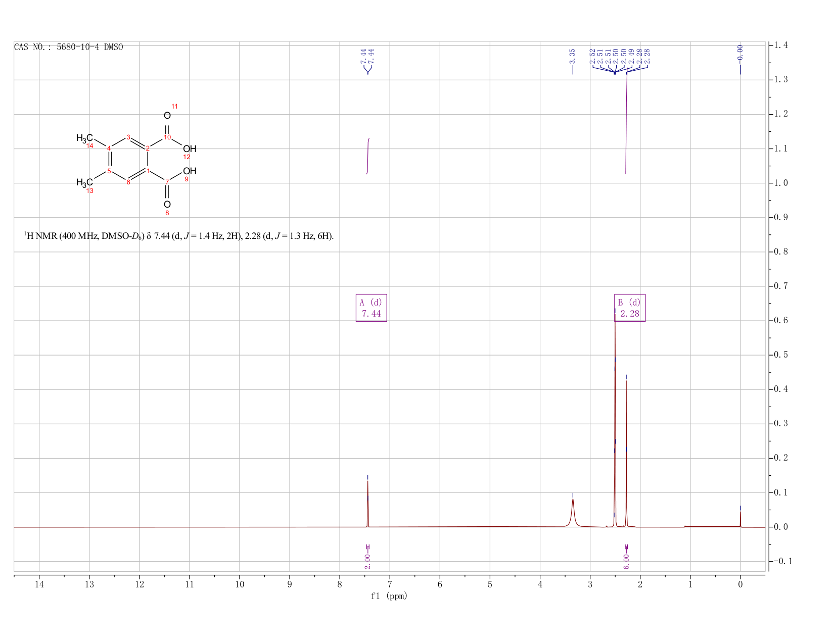Screen dimensions: 834x644
Task: Select the carbonyl oxygen numbered 8
Action: pos(167,205)
